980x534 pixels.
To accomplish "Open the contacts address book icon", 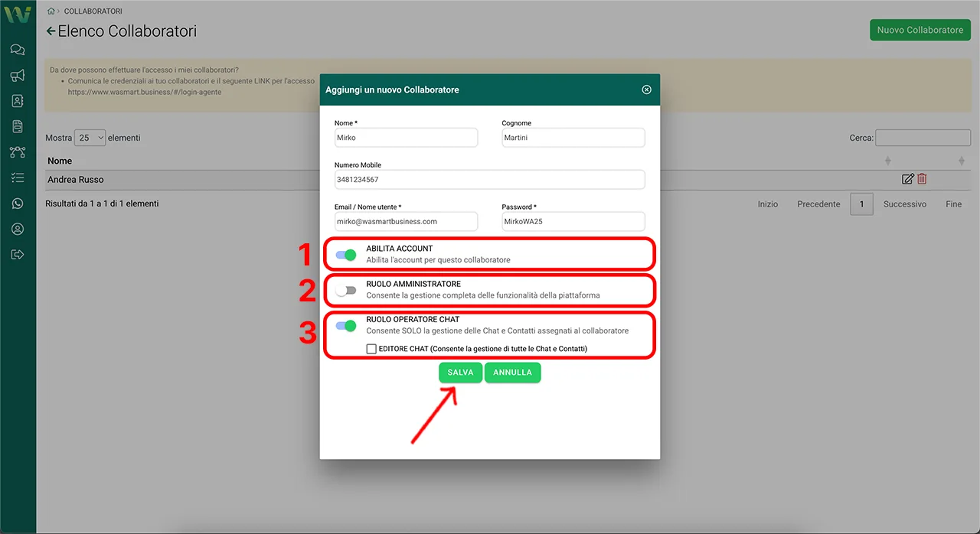I will point(18,101).
